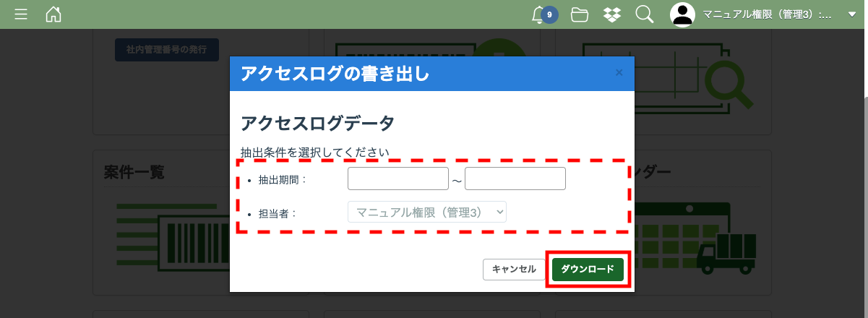Close dialog with the × icon
The image size is (868, 318).
click(619, 72)
